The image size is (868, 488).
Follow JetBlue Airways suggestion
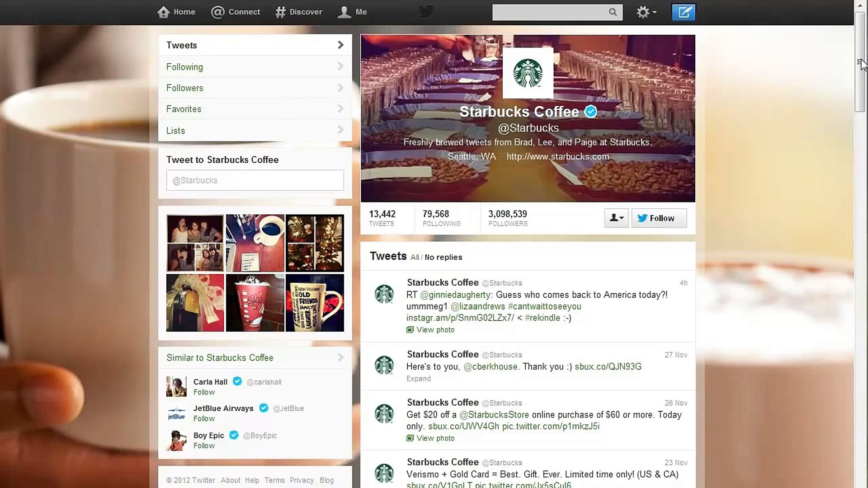point(204,418)
